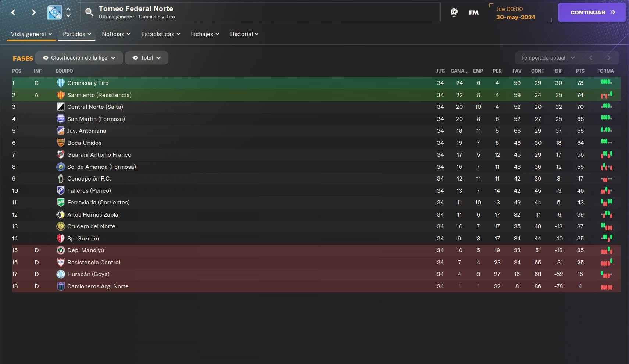629x364 pixels.
Task: Open Camioneros Arg. Norte badge
Action: coord(61,286)
